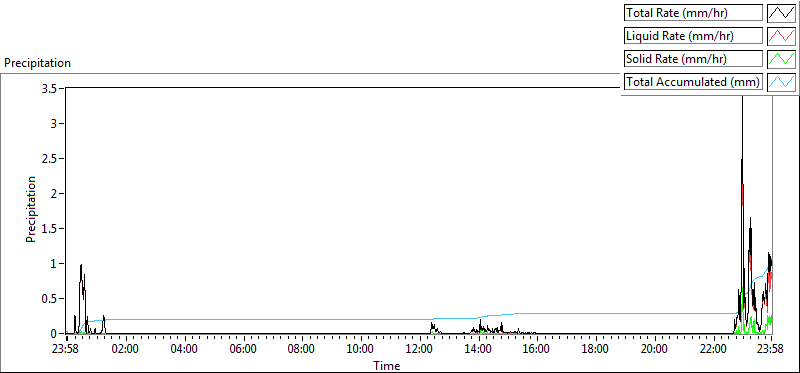The width and height of the screenshot is (800, 373).
Task: Click the 22:00 time axis marker
Action: click(x=713, y=350)
